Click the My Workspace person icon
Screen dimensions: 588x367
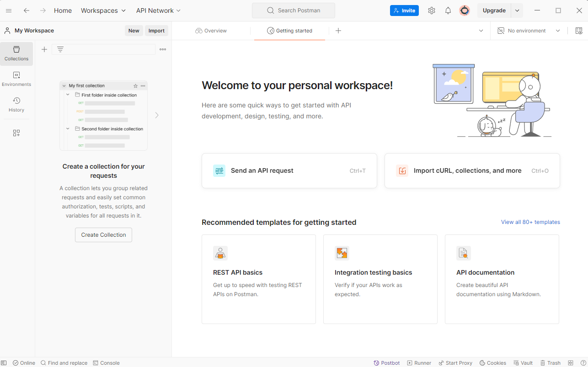click(x=7, y=31)
